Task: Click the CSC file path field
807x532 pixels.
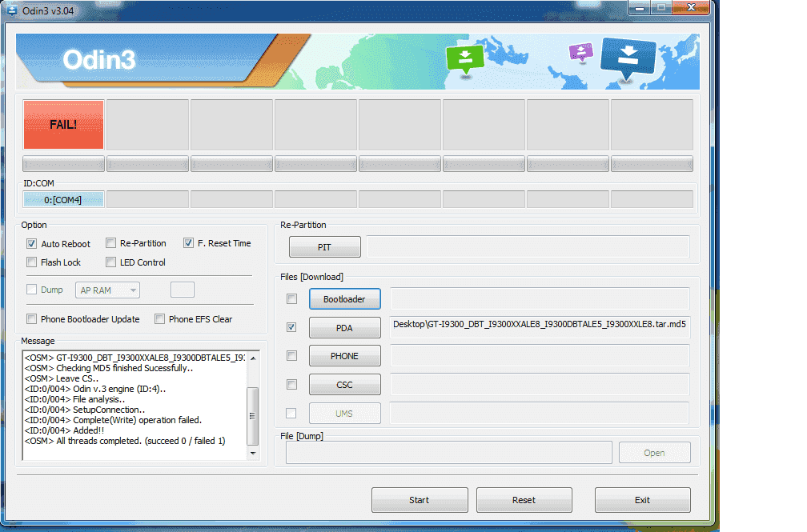Action: [x=540, y=385]
